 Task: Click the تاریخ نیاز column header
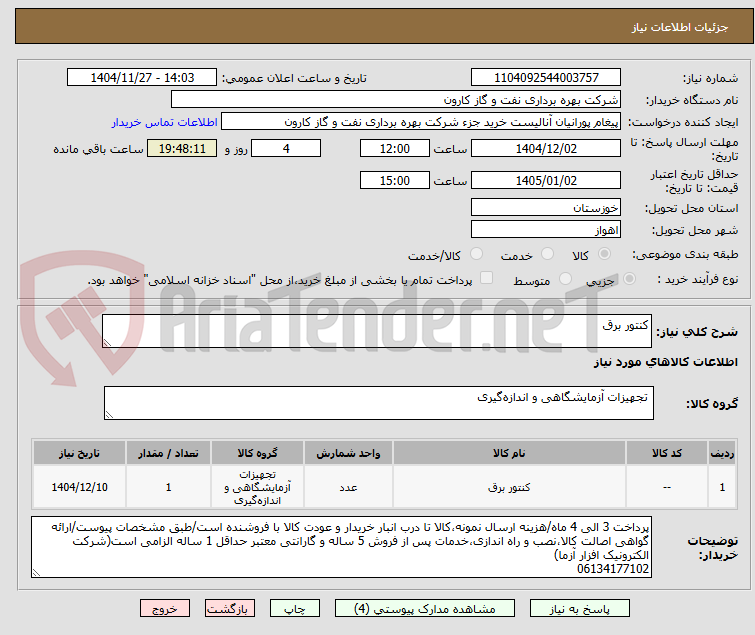pos(79,453)
